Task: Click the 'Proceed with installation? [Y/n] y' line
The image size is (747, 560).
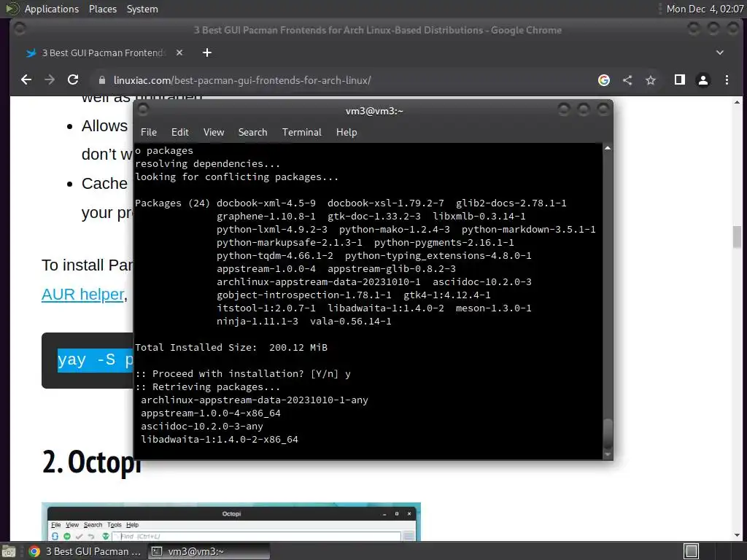Action: coord(243,373)
